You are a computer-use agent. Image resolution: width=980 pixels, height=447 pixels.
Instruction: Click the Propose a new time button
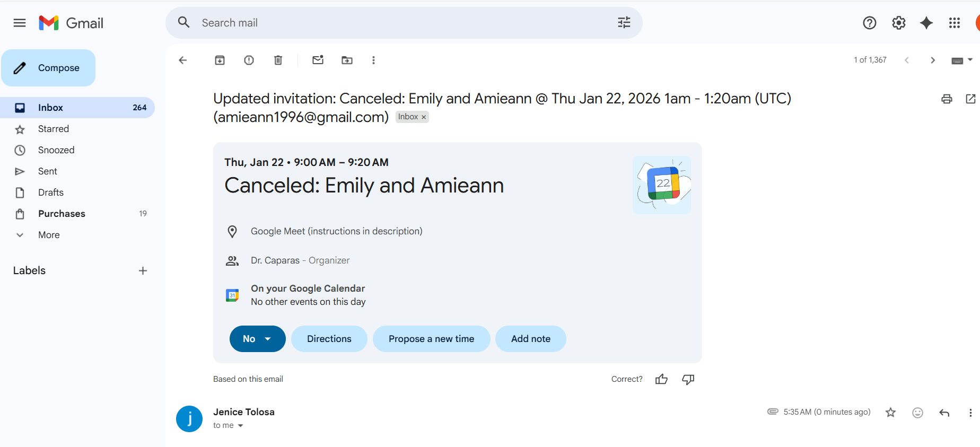click(431, 339)
